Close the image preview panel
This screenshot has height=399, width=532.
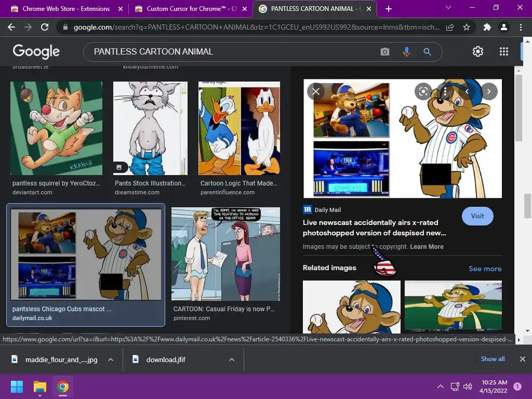[x=316, y=91]
